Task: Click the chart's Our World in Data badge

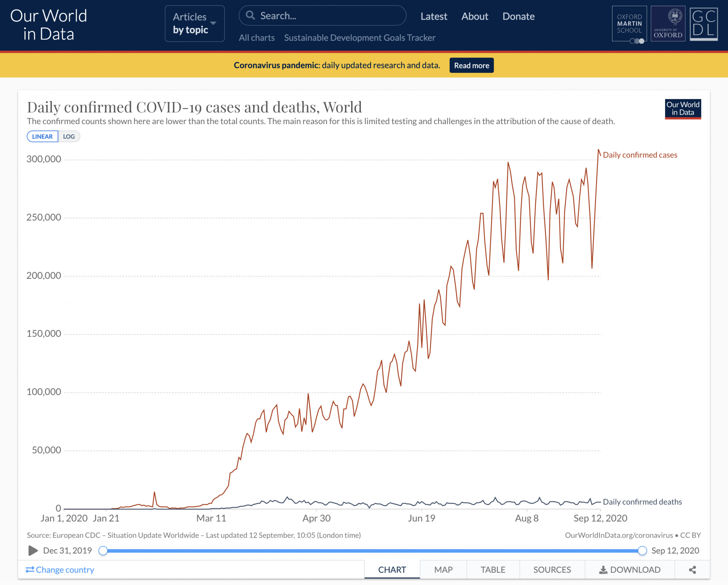Action: point(682,109)
